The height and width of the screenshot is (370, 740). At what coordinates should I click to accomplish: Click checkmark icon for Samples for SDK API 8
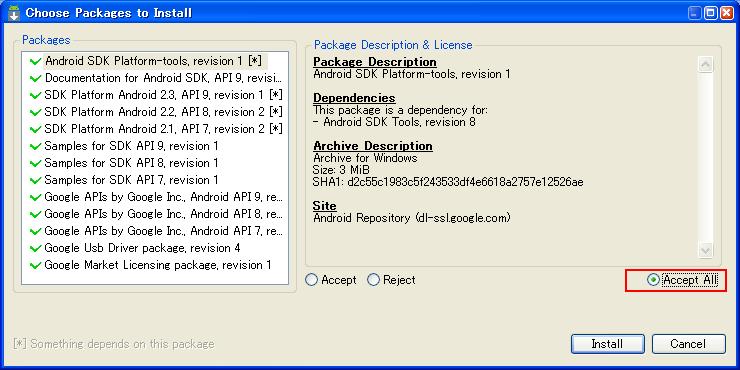pyautogui.click(x=35, y=163)
